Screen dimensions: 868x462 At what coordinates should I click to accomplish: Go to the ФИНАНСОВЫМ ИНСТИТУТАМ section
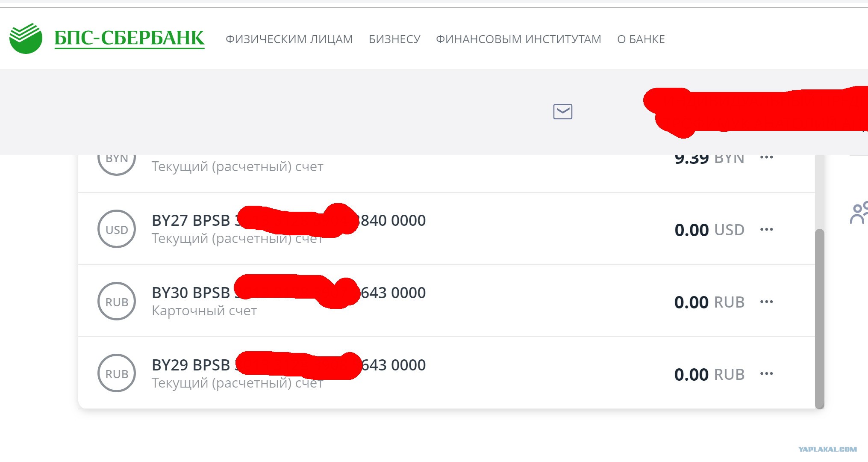(x=518, y=39)
